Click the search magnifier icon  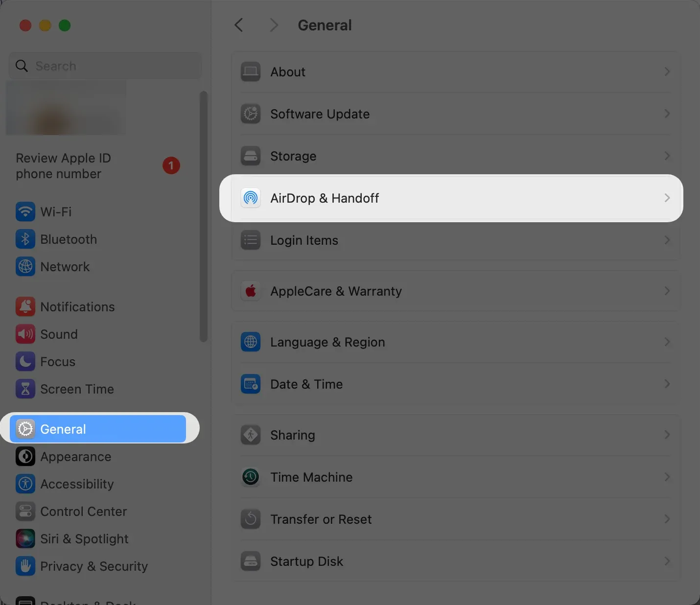[x=22, y=66]
